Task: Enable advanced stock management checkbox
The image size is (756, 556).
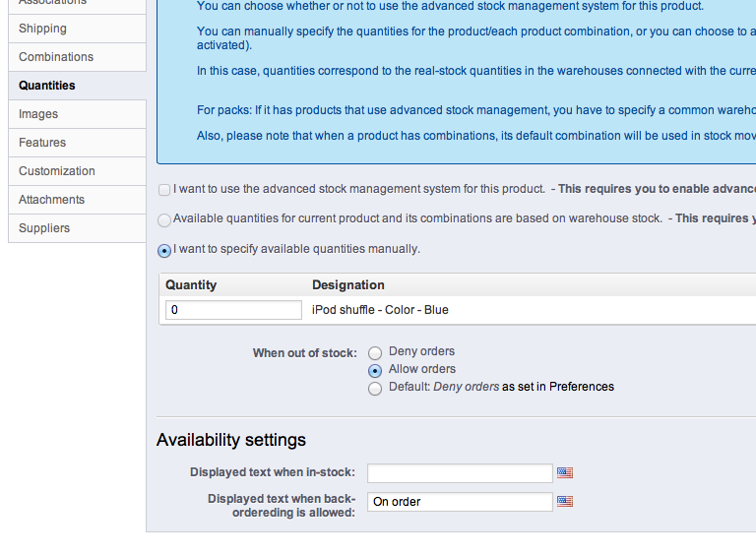Action: click(x=164, y=189)
